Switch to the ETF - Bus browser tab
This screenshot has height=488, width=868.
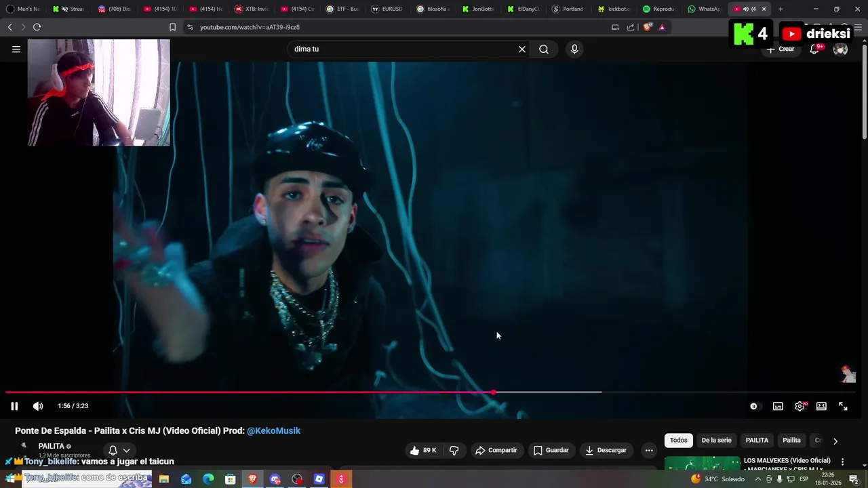point(342,9)
